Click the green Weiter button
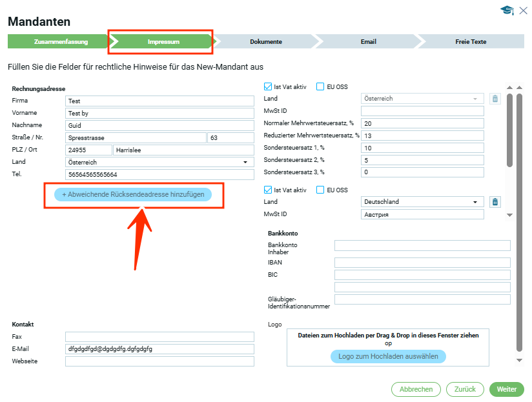Screen dimensions: 532x402 click(x=506, y=389)
